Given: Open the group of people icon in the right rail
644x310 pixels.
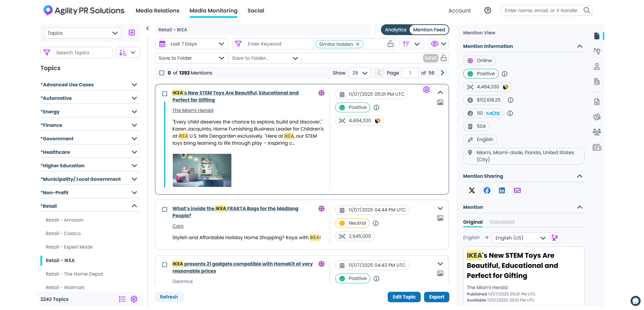Looking at the screenshot, I should click(x=597, y=132).
